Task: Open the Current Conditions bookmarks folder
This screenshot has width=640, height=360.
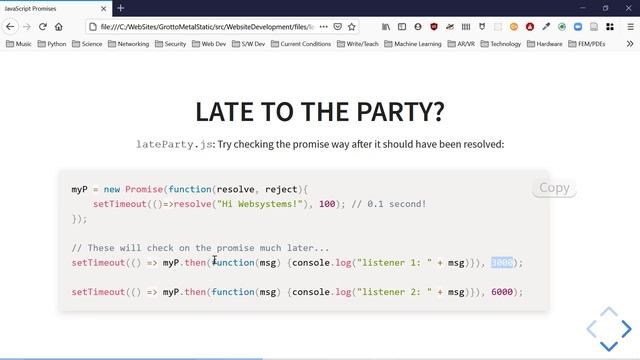Action: 301,44
